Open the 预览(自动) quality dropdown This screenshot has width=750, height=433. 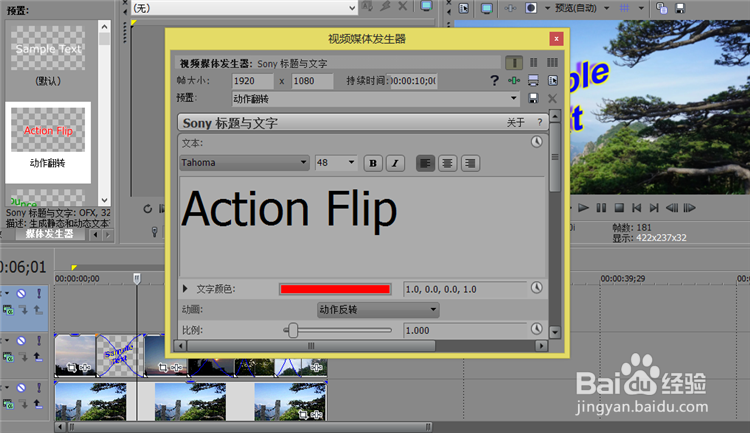pyautogui.click(x=607, y=8)
